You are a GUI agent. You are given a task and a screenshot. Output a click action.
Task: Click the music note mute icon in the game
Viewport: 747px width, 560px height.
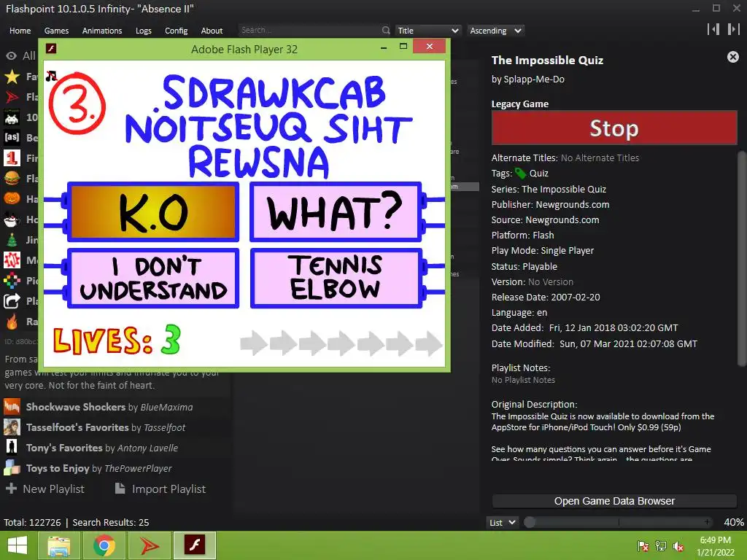tap(51, 76)
